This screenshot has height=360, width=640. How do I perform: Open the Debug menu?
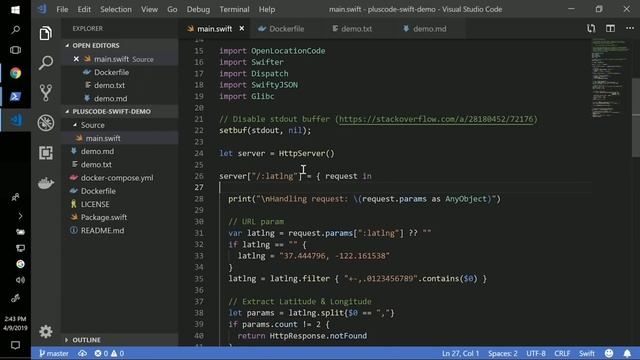(198, 9)
